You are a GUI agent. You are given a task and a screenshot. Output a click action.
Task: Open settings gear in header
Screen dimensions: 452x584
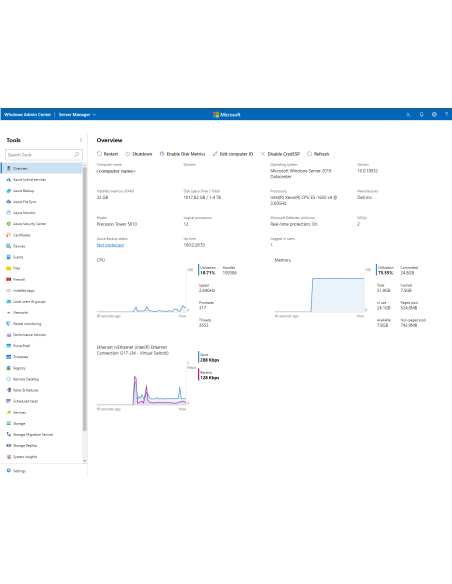[x=434, y=115]
